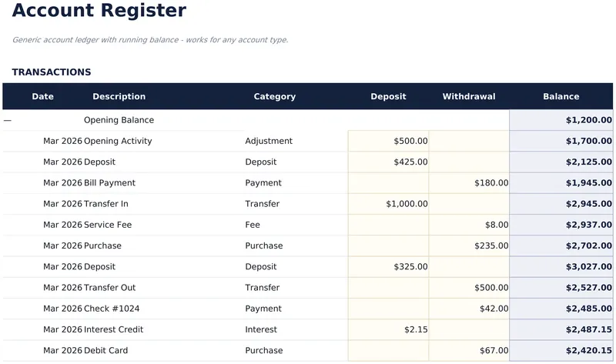The width and height of the screenshot is (616, 364).
Task: Click the Opening Balance $1,200.00 cell
Action: point(561,120)
